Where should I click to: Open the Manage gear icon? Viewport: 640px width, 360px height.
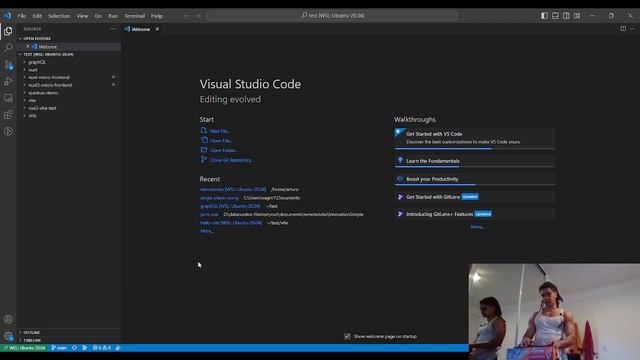click(x=8, y=336)
